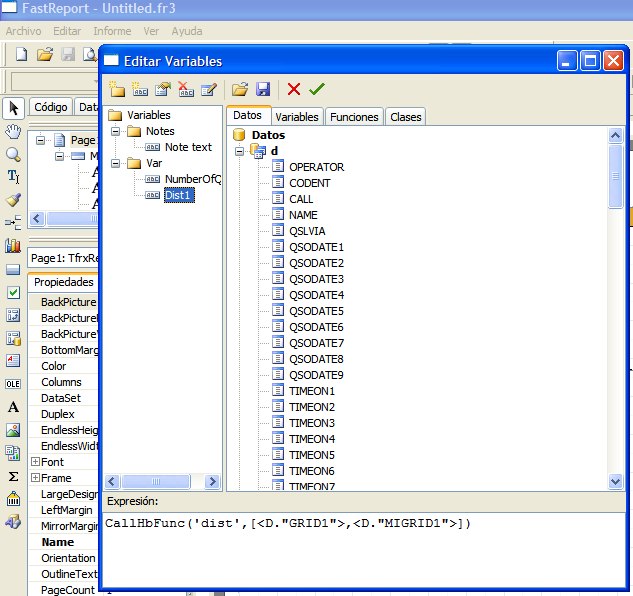Select the QSODATE1 field in the list

click(x=316, y=247)
